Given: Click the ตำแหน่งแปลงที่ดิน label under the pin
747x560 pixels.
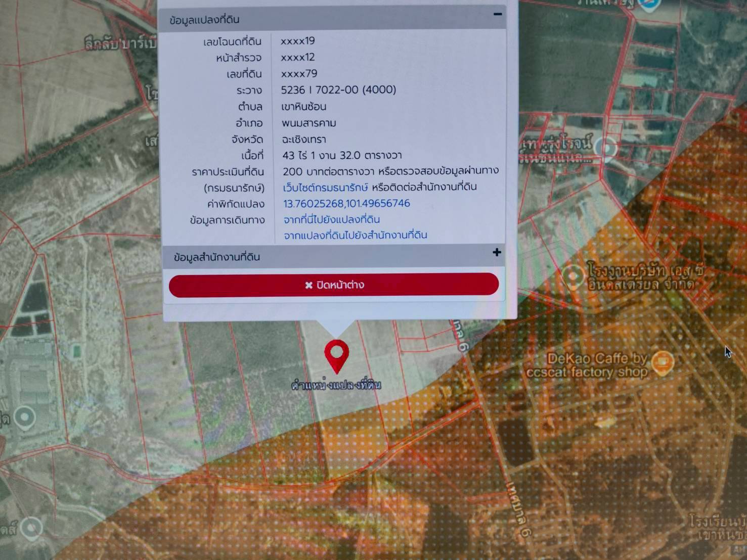Looking at the screenshot, I should tap(336, 385).
